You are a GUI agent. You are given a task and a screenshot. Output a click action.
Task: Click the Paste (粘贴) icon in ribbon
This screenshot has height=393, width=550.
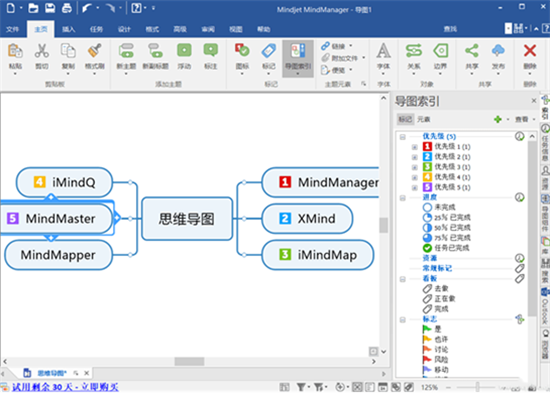(x=15, y=51)
